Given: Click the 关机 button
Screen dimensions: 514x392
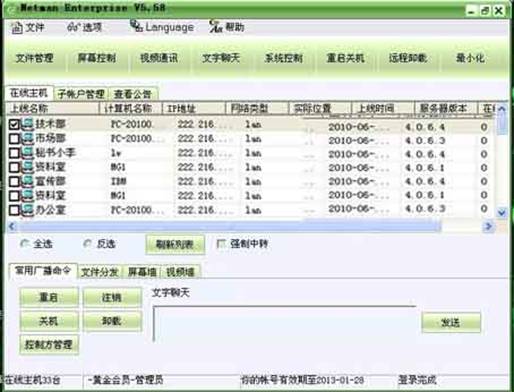Looking at the screenshot, I should [49, 321].
